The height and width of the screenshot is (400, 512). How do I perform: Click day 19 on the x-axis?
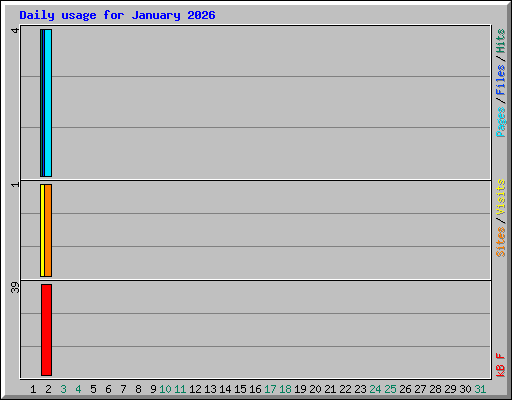[x=300, y=389]
